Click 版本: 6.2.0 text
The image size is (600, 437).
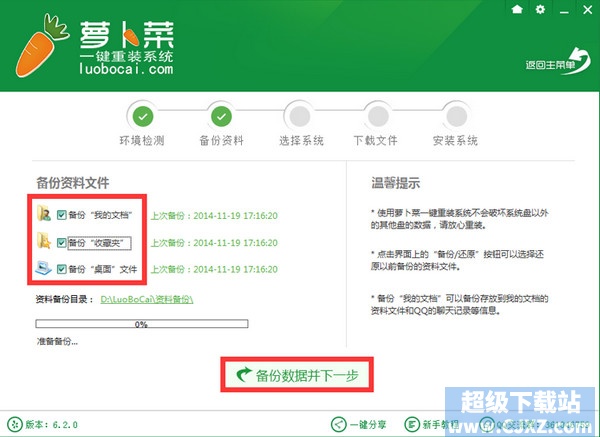[52, 425]
